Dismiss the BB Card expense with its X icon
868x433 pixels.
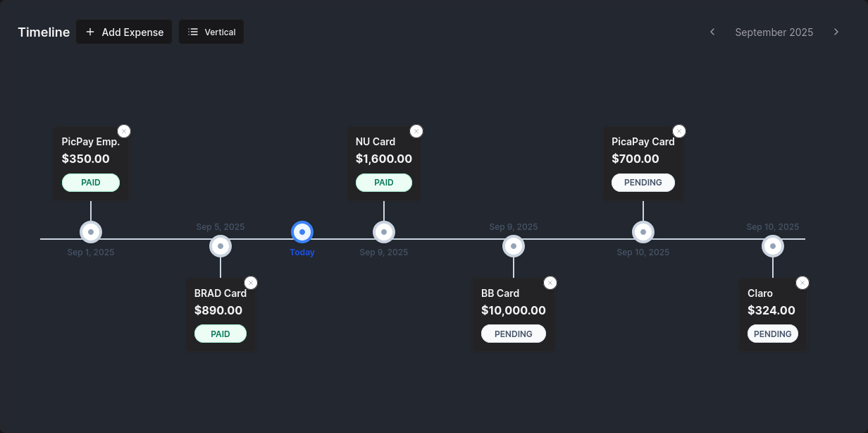pyautogui.click(x=550, y=282)
